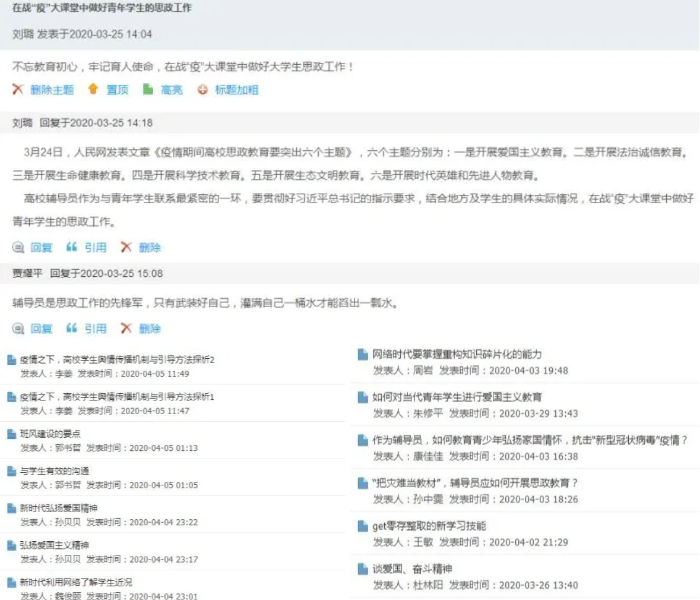Click quote mark icon under 刘璐's reply
This screenshot has height=600, width=700.
72,247
